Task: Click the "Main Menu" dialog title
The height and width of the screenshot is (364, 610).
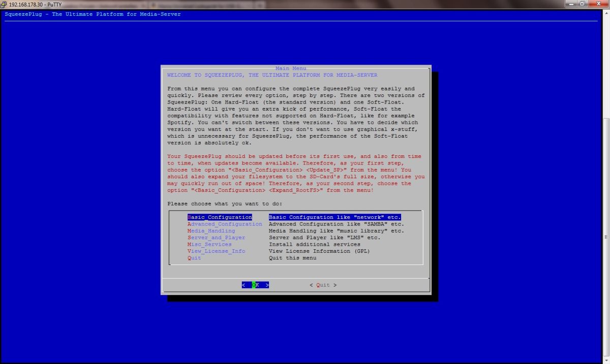Action: (291, 68)
